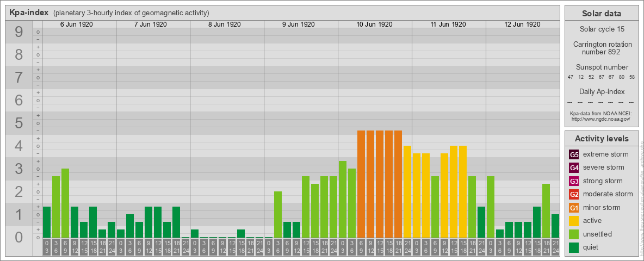Select the yellow active level swatch
This screenshot has height=261, width=644.
(574, 221)
